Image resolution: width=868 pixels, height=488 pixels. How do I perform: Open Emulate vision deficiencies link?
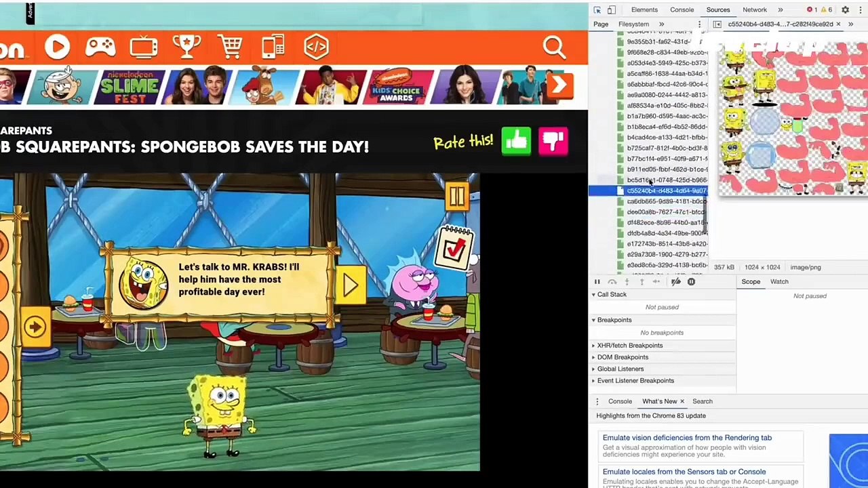687,438
